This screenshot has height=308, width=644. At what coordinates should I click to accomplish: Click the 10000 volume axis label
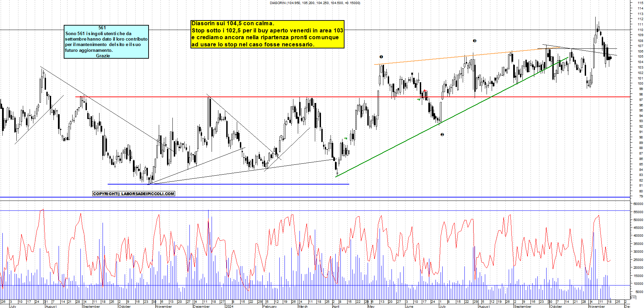tap(638, 284)
